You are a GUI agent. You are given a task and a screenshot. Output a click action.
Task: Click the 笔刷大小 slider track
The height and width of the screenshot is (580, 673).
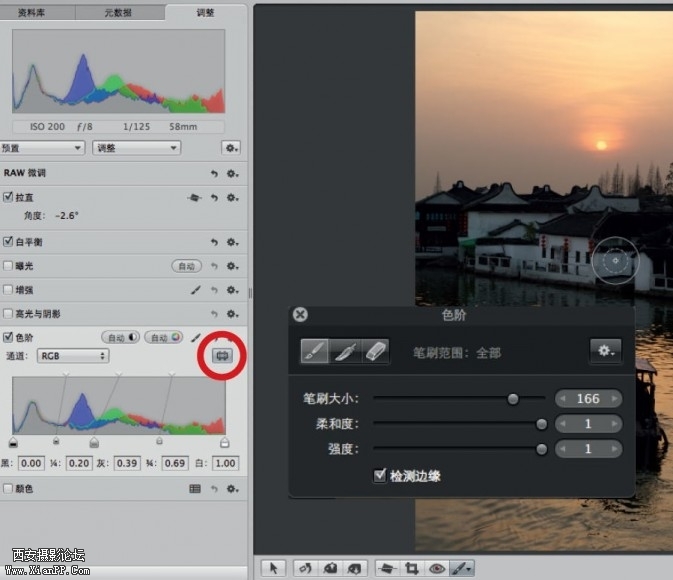click(450, 398)
